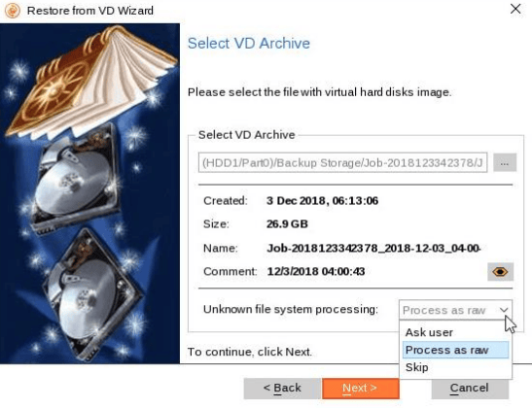Image resolution: width=532 pixels, height=408 pixels.
Task: Click the Select VD Archive heading
Action: tap(249, 44)
